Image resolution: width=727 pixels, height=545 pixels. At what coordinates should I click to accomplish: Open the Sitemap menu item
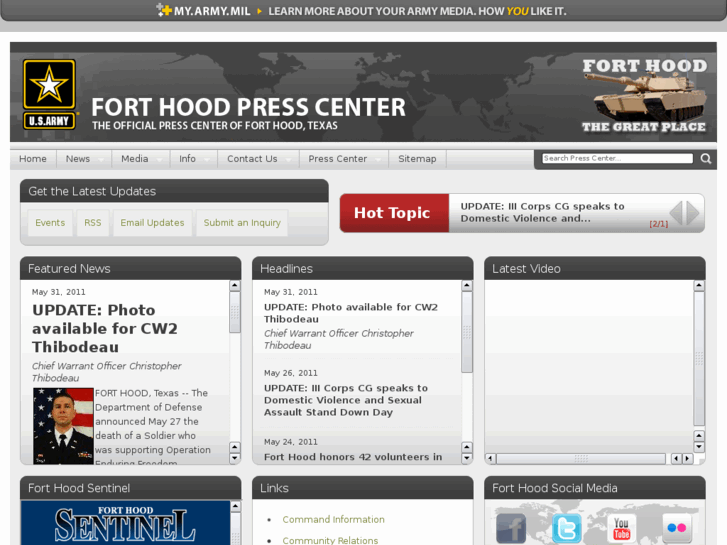point(417,159)
